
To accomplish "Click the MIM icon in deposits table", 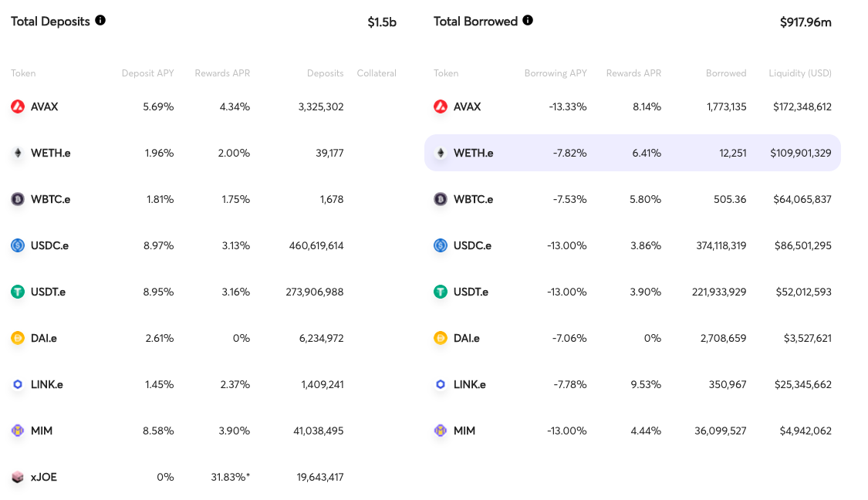I will [x=18, y=431].
